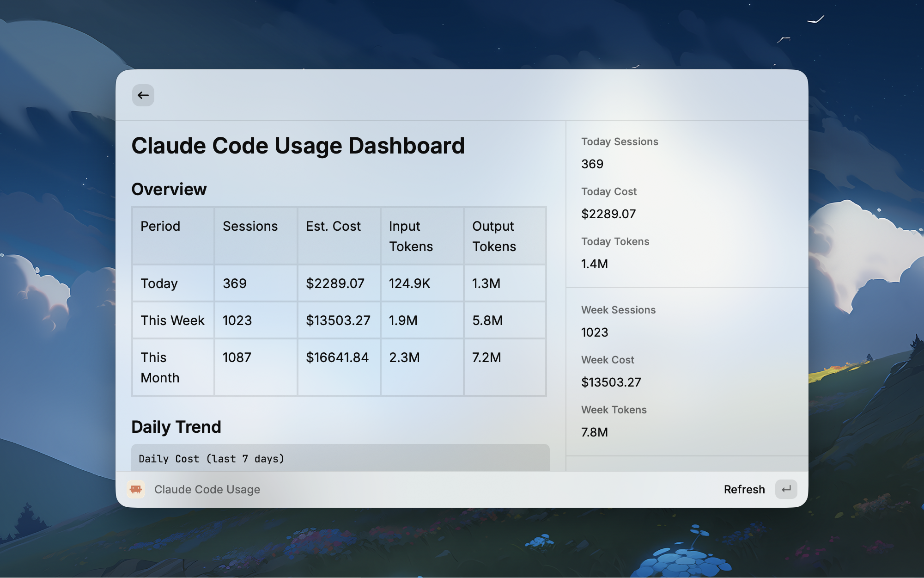
Task: Click the 'Claude Code Usage' footer label
Action: click(207, 489)
